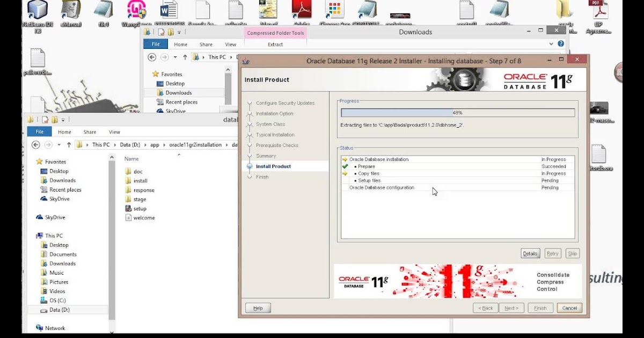Screen dimensions: 644x338
Task: Click the Details button in installer
Action: tap(530, 254)
